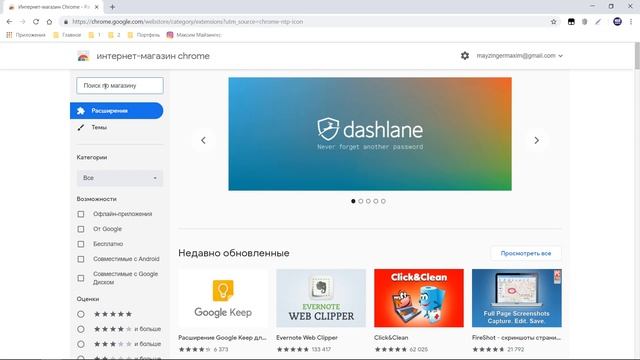
Task: Open the Портфель bookmark folder
Action: [x=144, y=35]
